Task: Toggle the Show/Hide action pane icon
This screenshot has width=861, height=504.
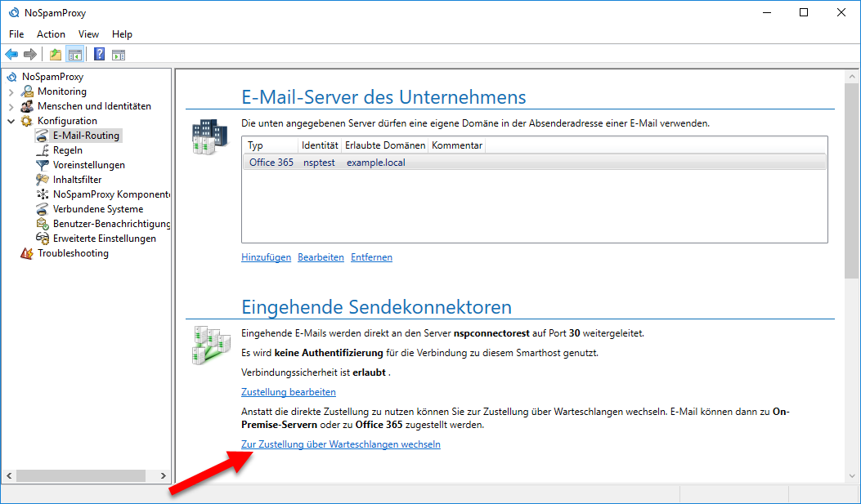Action: tap(118, 54)
